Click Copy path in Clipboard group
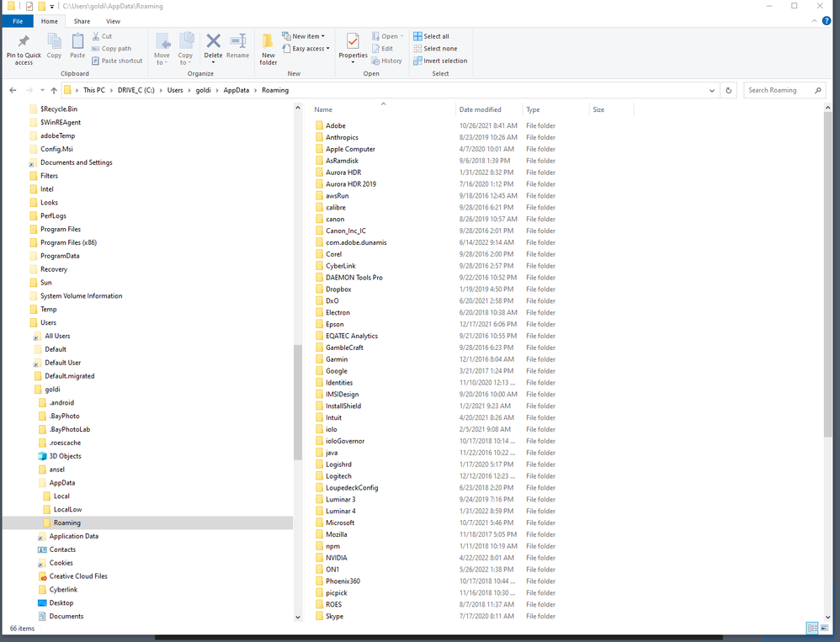840x642 pixels. (111, 48)
